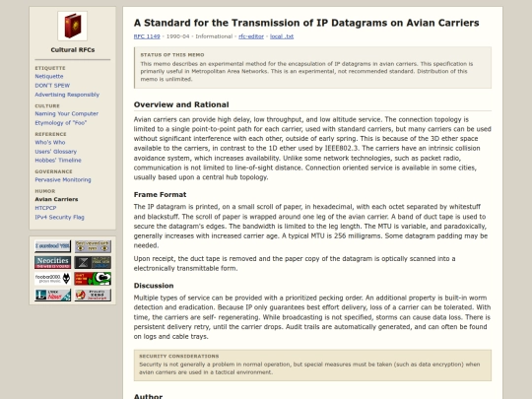This screenshot has width=532, height=399.
Task: Click the Author heading
Action: tap(148, 396)
